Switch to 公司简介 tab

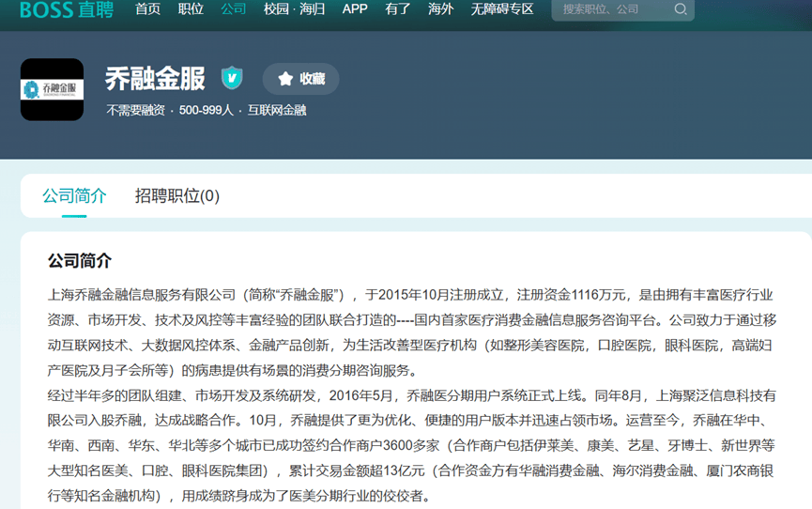coord(74,196)
